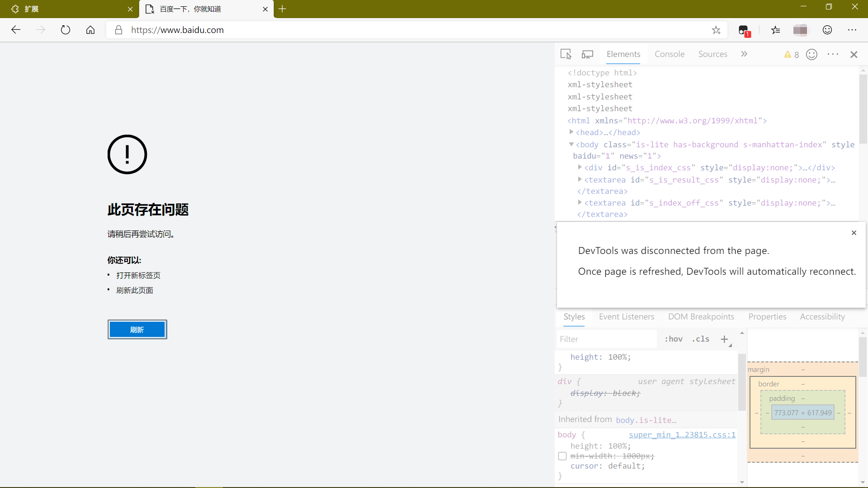
Task: Open DevTools feedback smiley icon
Action: coord(812,54)
